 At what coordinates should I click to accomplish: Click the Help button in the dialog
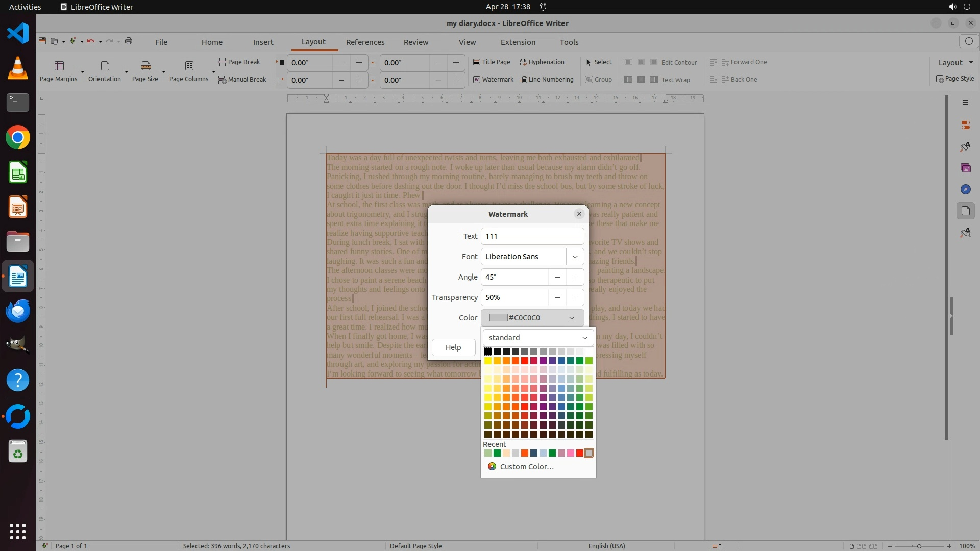pyautogui.click(x=453, y=347)
